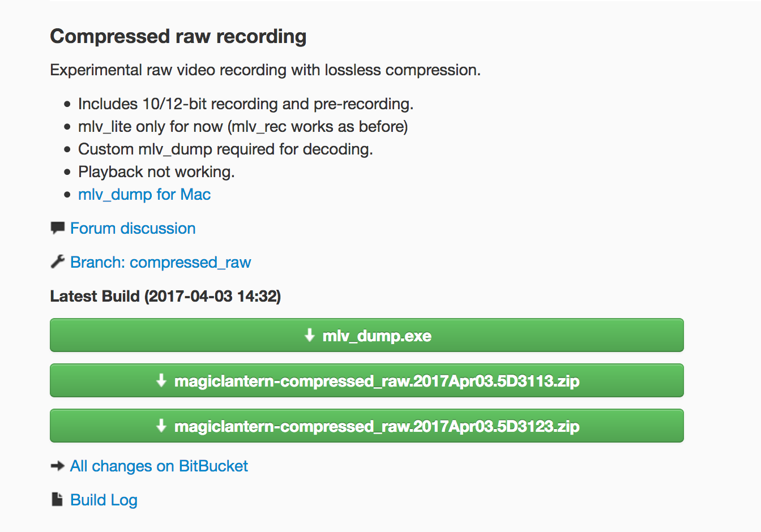Click the Custom mlv_dump required bullet text
This screenshot has width=761, height=532.
pos(225,149)
